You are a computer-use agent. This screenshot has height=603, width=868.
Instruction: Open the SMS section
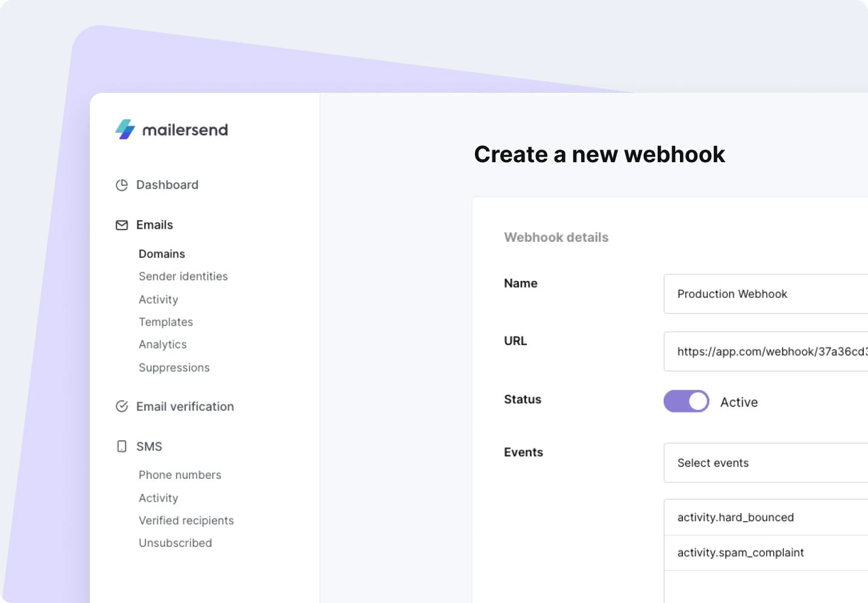click(149, 446)
